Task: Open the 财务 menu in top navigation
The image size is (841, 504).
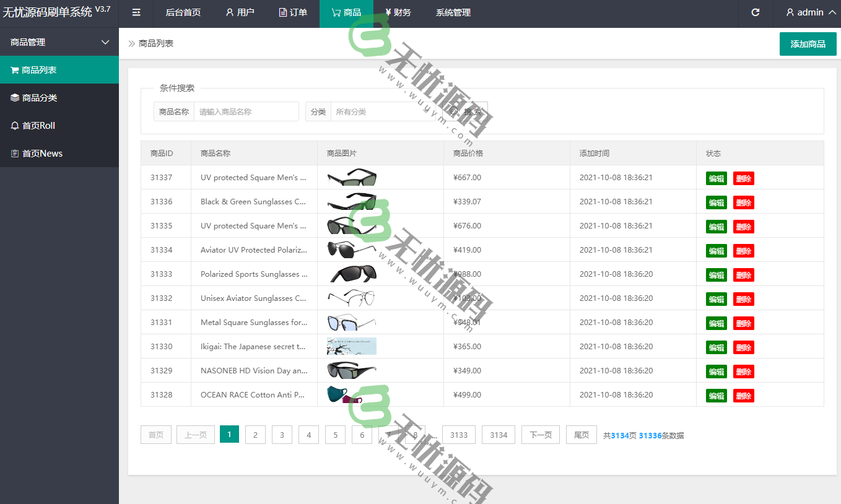Action: point(398,12)
